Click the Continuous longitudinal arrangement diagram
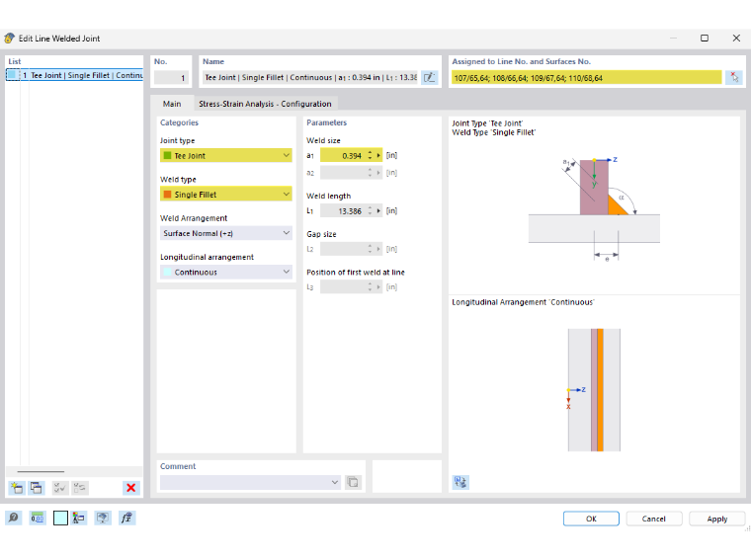Image resolution: width=751 pixels, height=560 pixels. point(594,389)
